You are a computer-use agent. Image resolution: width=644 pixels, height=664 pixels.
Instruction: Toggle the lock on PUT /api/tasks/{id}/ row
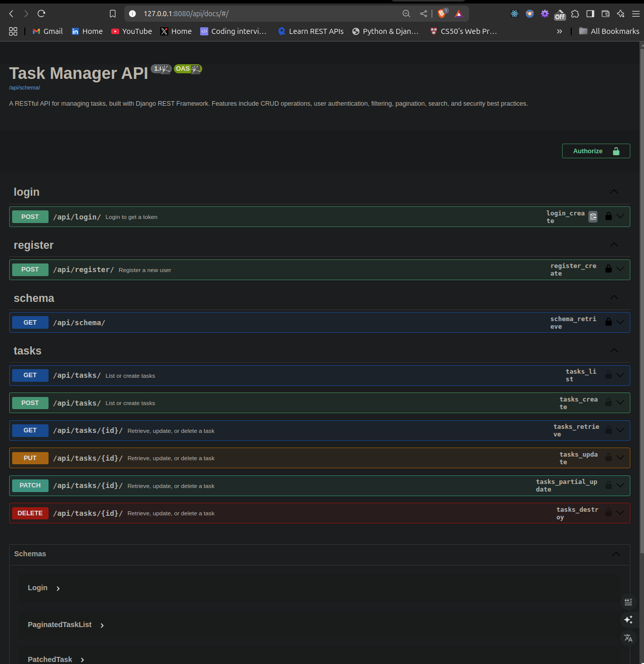pos(609,457)
